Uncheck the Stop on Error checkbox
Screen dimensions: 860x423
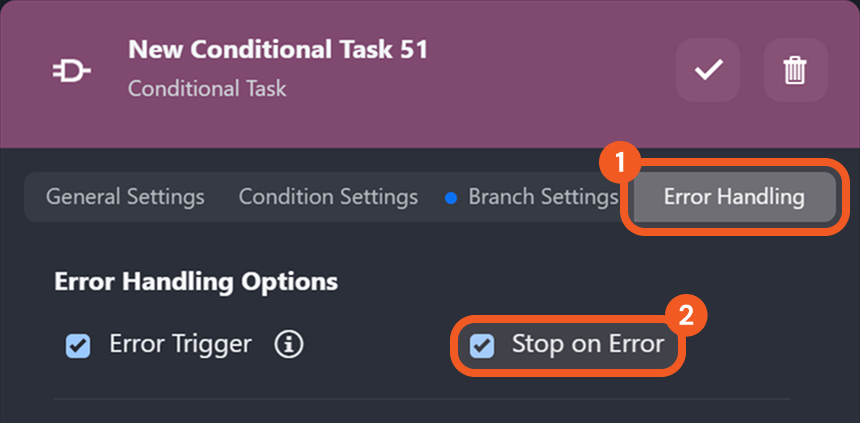coord(482,346)
